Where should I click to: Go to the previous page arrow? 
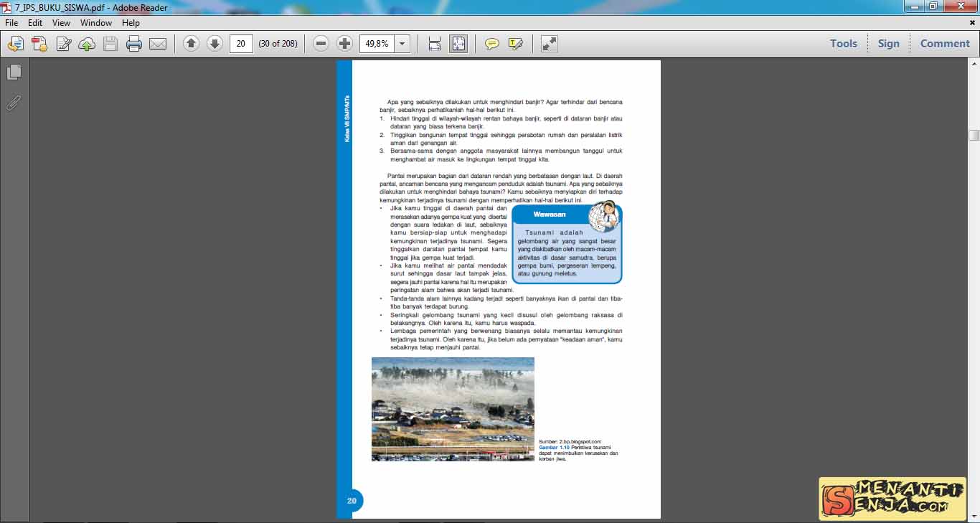pyautogui.click(x=191, y=43)
